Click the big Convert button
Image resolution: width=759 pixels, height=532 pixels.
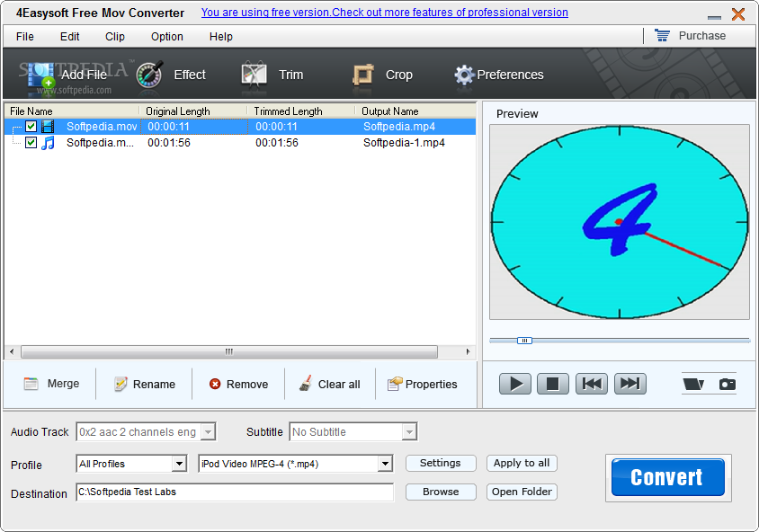point(667,477)
